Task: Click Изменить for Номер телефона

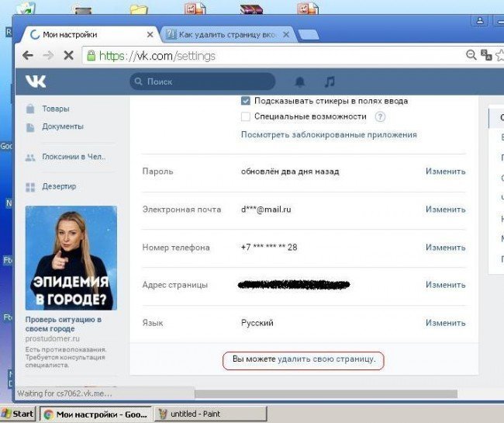Action: (446, 248)
